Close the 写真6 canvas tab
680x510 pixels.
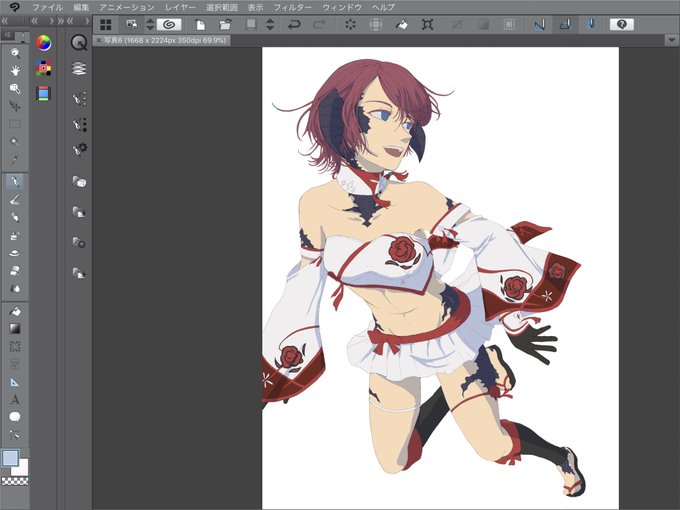pos(98,40)
